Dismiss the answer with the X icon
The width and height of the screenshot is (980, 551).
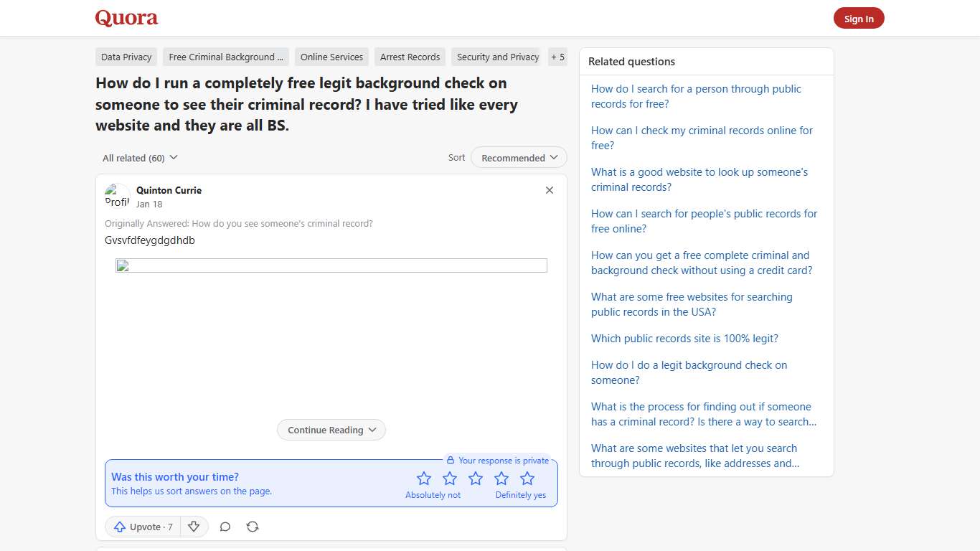pyautogui.click(x=549, y=190)
